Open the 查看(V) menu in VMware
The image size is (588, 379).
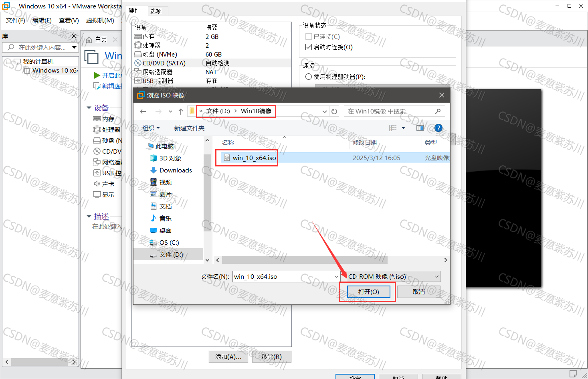[x=69, y=20]
